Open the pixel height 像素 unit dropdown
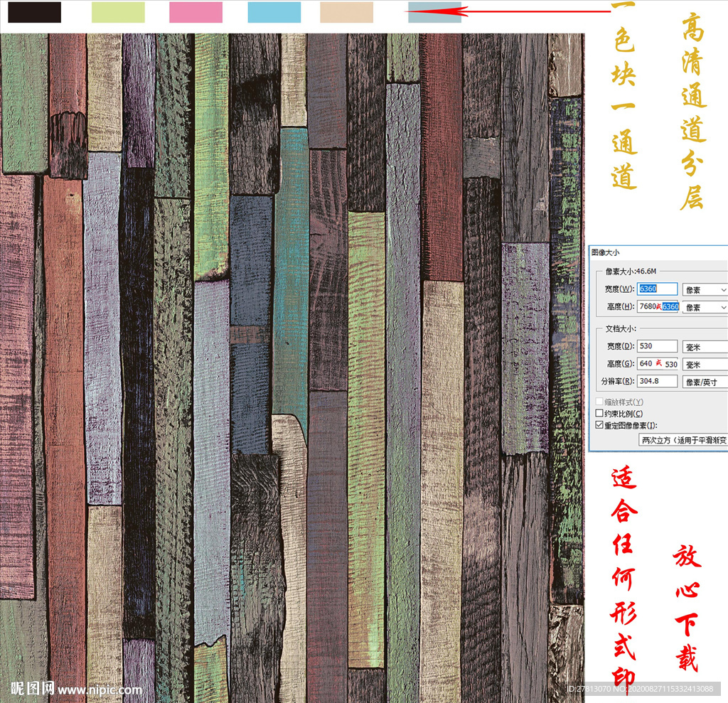 pyautogui.click(x=704, y=307)
